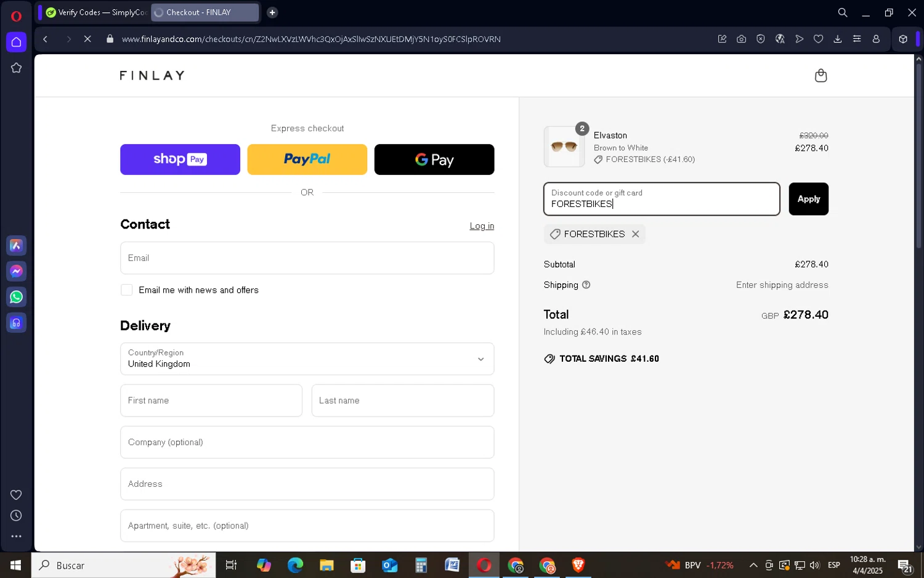Open sidebar three-dots settings

click(x=17, y=537)
